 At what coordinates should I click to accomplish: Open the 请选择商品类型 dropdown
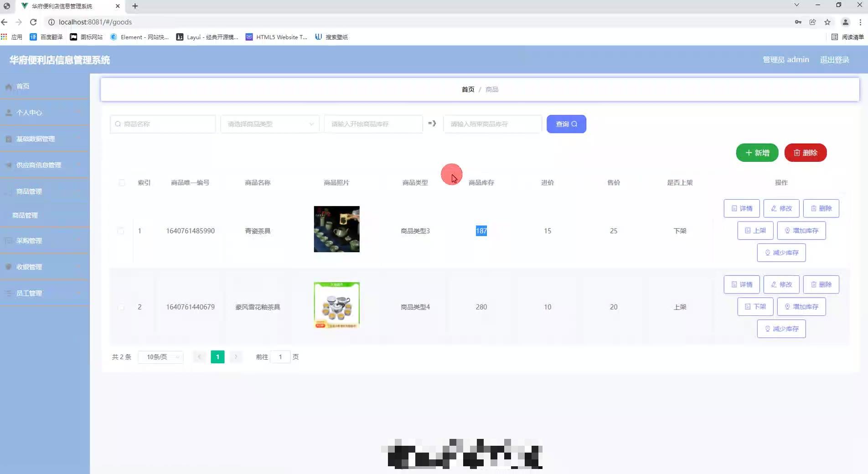coord(270,124)
